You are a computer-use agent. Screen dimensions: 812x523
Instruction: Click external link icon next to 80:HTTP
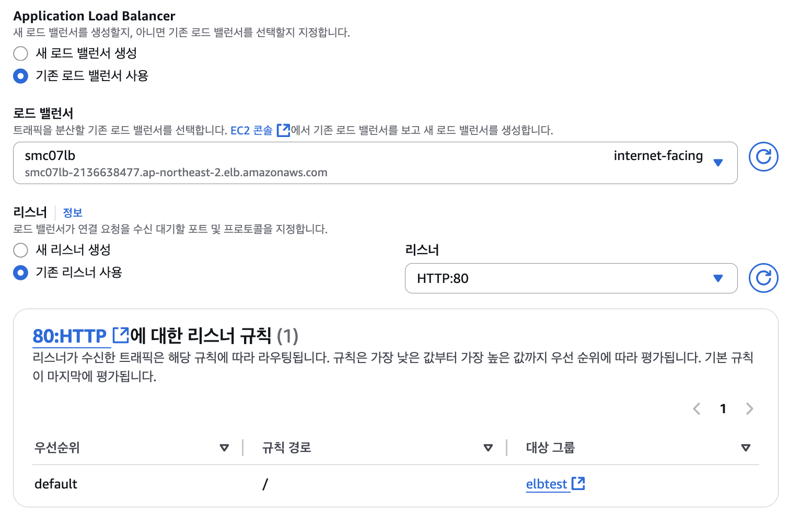tap(121, 335)
